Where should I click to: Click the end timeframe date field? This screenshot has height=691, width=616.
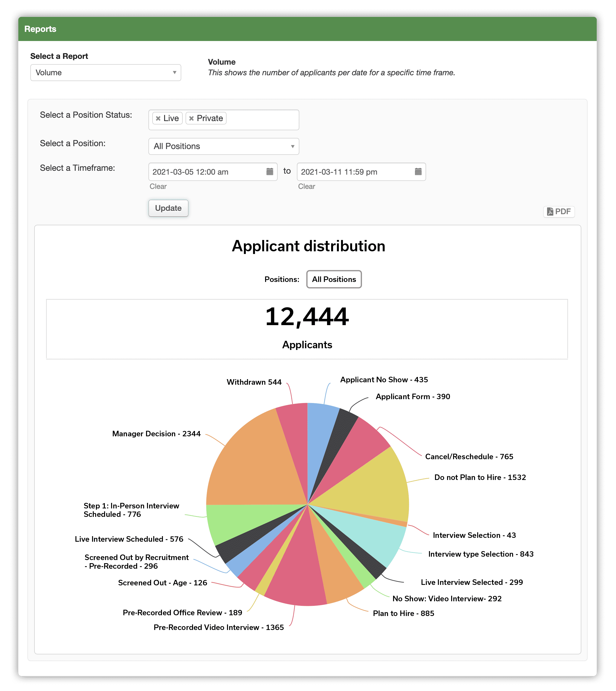click(361, 172)
